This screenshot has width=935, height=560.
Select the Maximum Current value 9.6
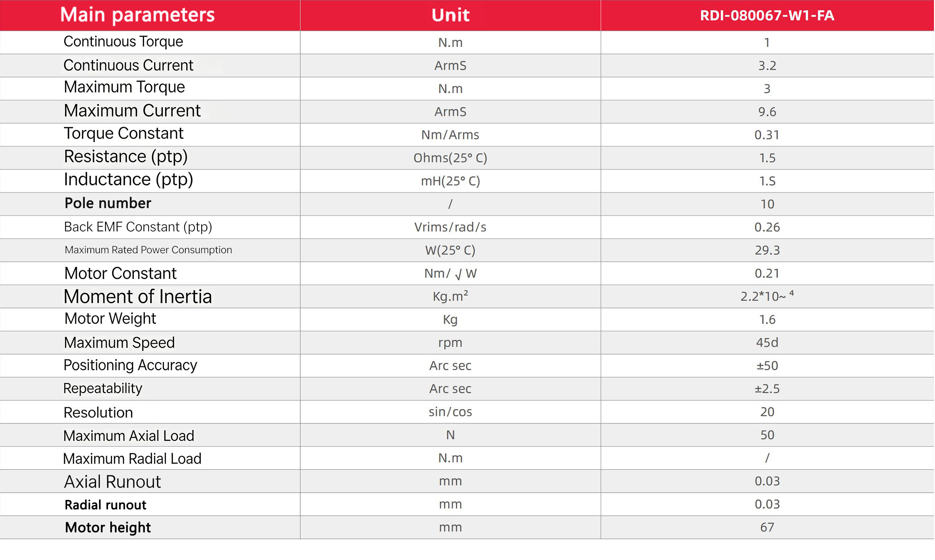767,112
